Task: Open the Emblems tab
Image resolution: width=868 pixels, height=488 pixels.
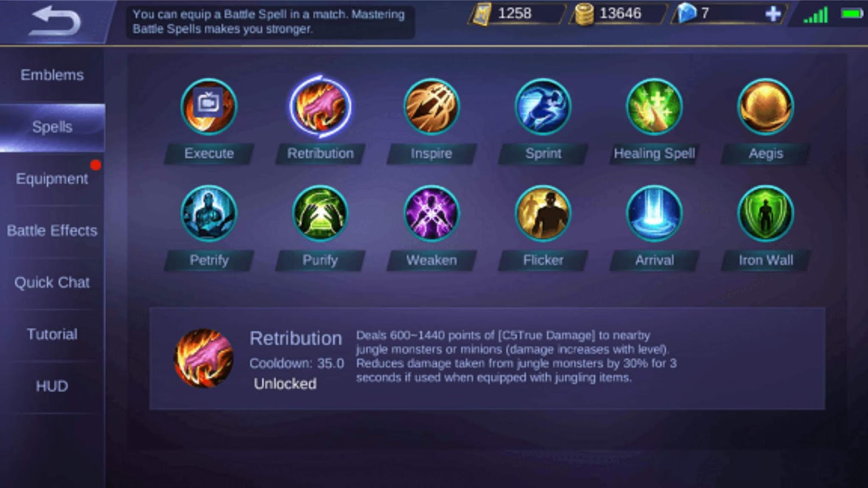Action: pyautogui.click(x=52, y=75)
